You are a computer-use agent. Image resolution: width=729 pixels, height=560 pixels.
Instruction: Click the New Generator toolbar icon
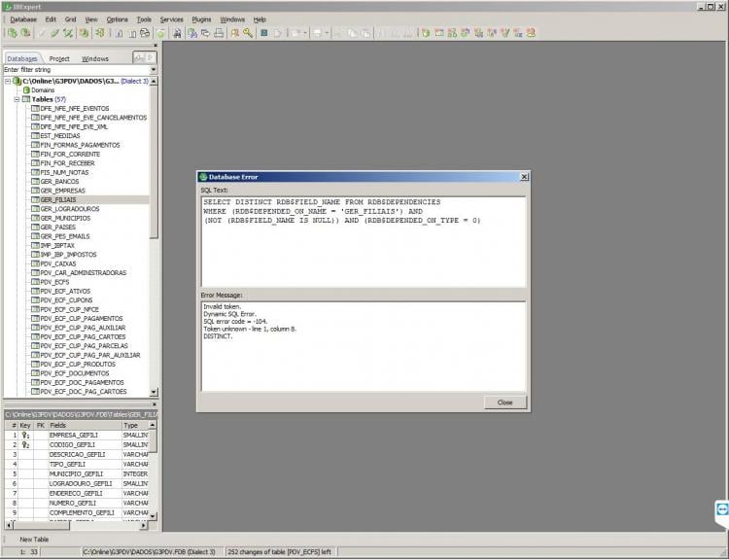pos(492,33)
